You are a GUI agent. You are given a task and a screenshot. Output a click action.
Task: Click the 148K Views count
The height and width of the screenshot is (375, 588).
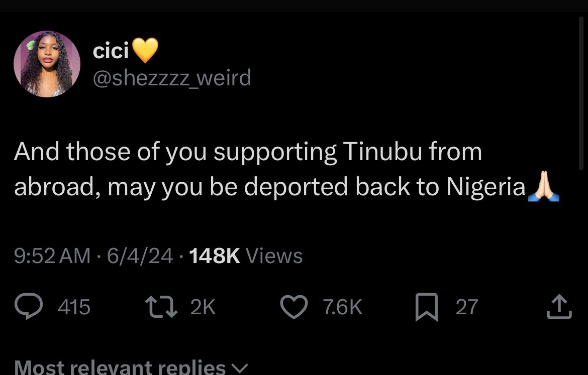coord(246,256)
